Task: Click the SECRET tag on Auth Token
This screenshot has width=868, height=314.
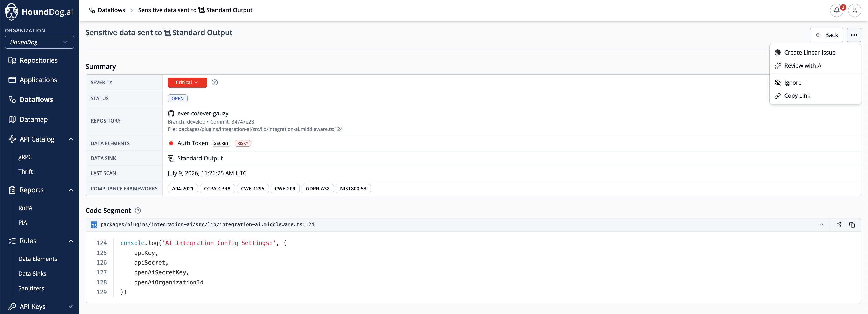Action: pyautogui.click(x=221, y=144)
